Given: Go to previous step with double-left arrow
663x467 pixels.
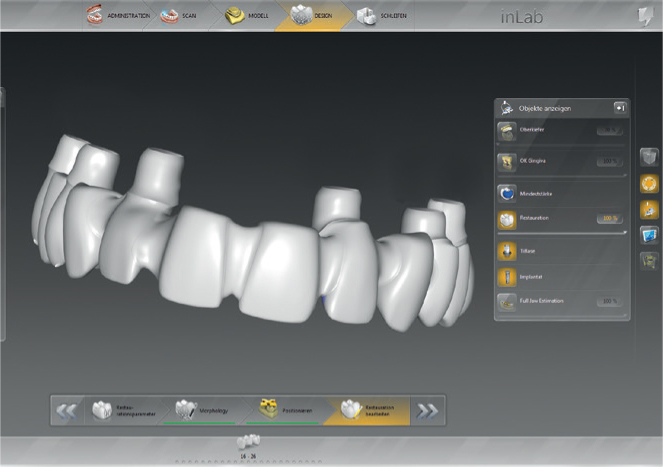Looking at the screenshot, I should 68,410.
